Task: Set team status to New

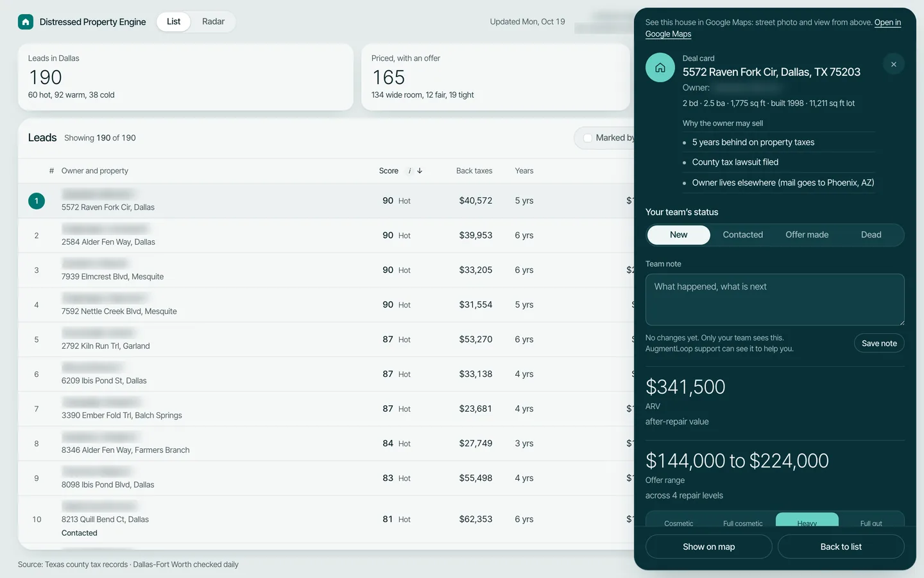Action: point(678,235)
